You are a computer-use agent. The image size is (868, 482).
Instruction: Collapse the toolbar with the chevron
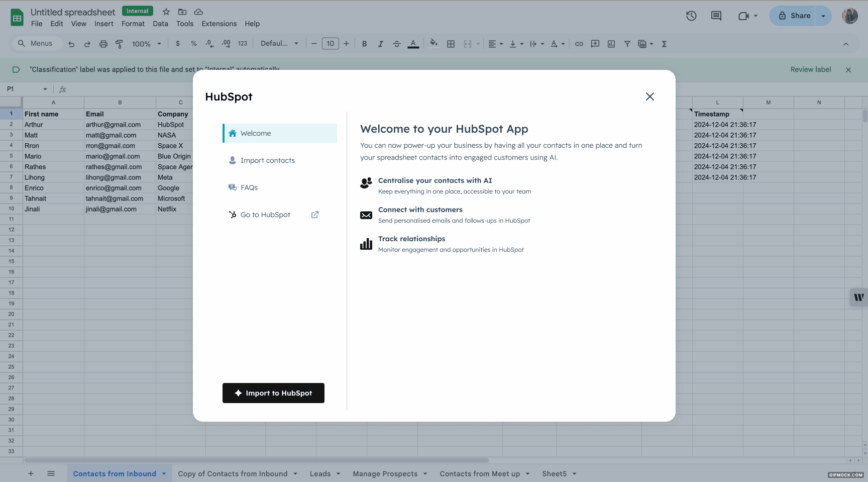[x=846, y=44]
